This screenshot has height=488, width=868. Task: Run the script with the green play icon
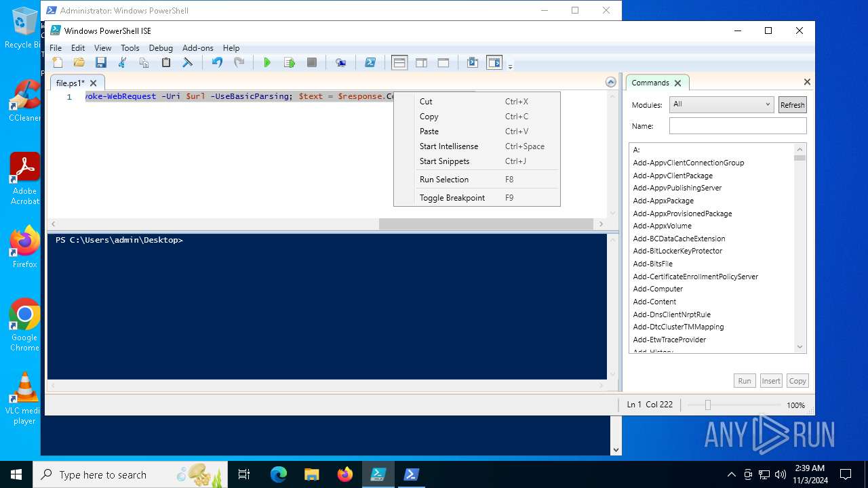[267, 62]
